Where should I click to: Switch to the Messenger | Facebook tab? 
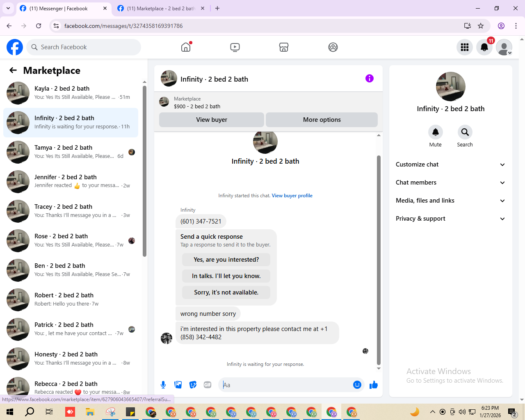coord(64,9)
